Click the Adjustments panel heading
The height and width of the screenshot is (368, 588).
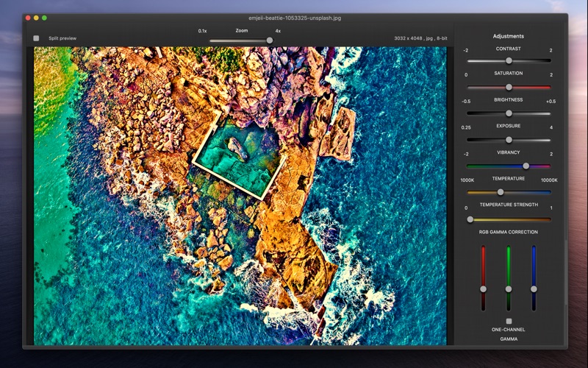509,36
